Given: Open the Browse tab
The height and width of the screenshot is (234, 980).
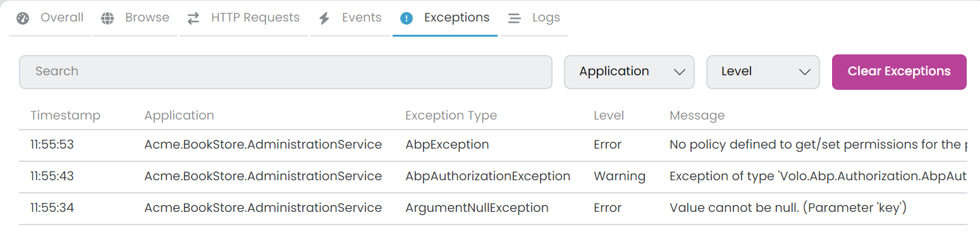Looking at the screenshot, I should pos(136,18).
